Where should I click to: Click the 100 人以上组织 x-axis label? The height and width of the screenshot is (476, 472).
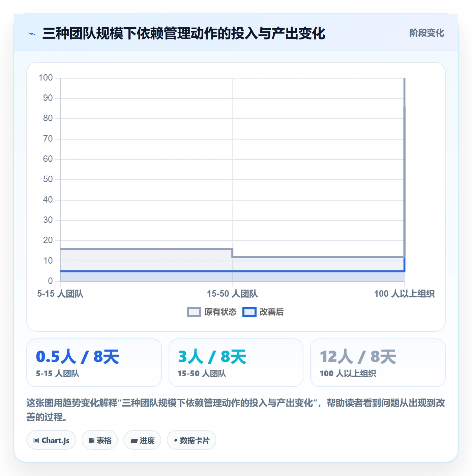404,294
